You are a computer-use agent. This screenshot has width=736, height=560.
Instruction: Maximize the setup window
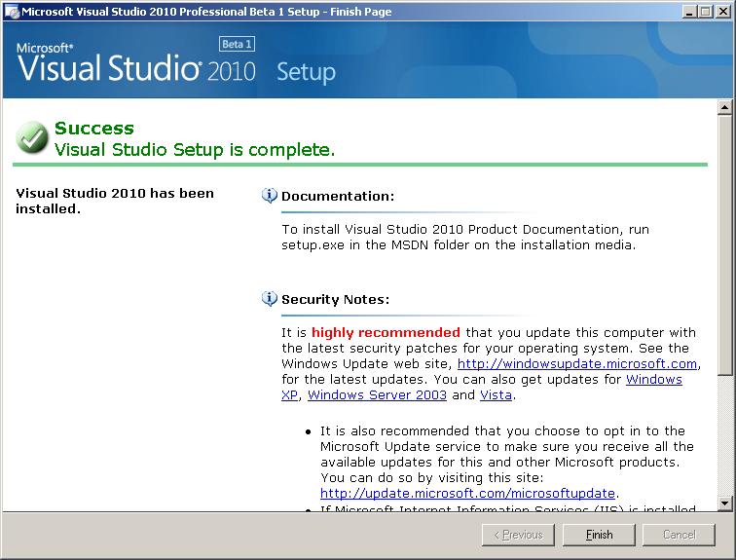coord(706,12)
